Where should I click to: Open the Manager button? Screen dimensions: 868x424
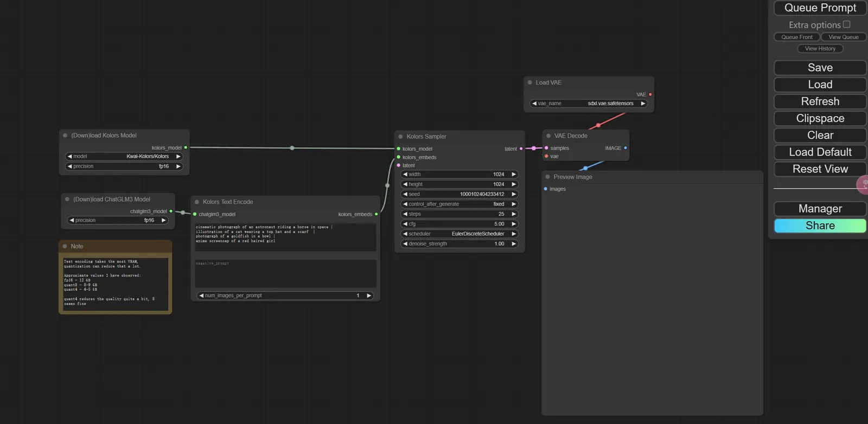[820, 209]
